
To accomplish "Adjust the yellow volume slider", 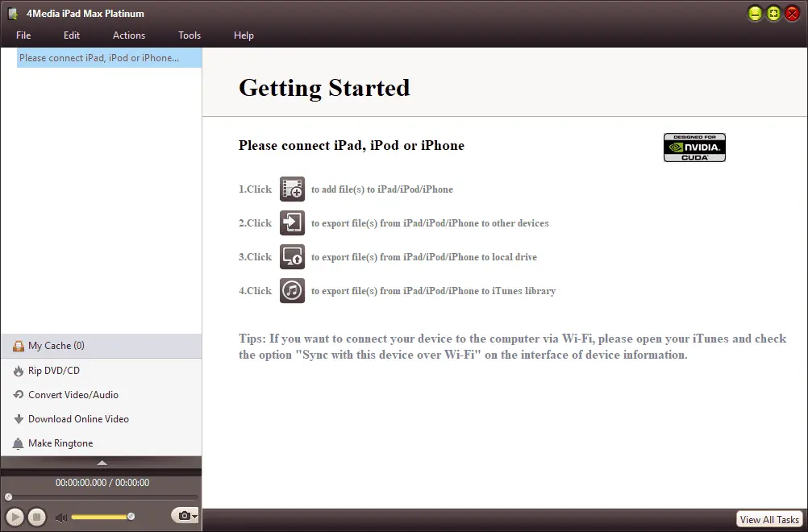I will click(x=102, y=517).
